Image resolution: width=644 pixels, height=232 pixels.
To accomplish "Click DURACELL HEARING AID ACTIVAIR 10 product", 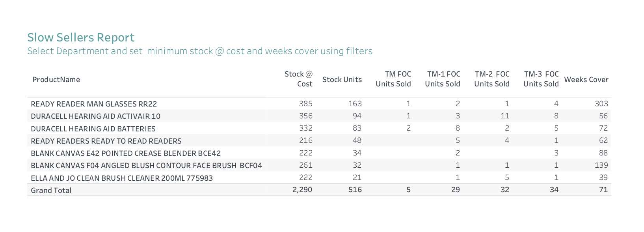I will click(96, 116).
